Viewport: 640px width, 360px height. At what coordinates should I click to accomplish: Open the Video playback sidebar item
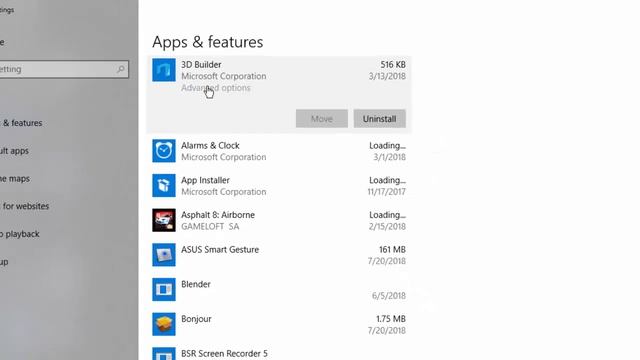(20, 234)
